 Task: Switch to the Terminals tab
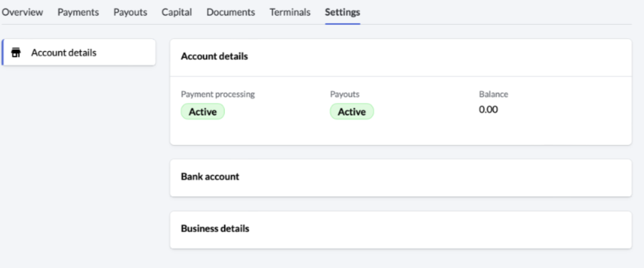290,13
